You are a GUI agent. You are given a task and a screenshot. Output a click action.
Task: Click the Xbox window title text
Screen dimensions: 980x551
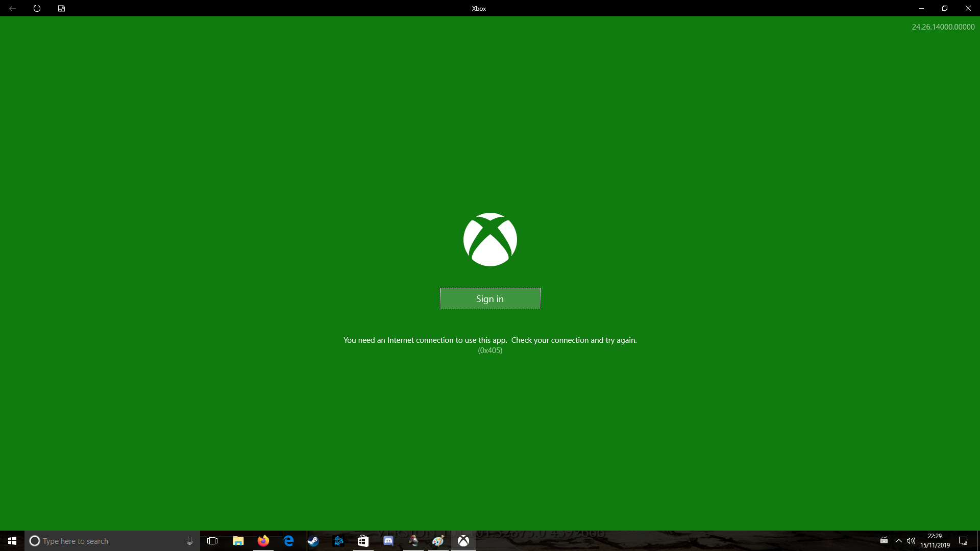(x=479, y=9)
